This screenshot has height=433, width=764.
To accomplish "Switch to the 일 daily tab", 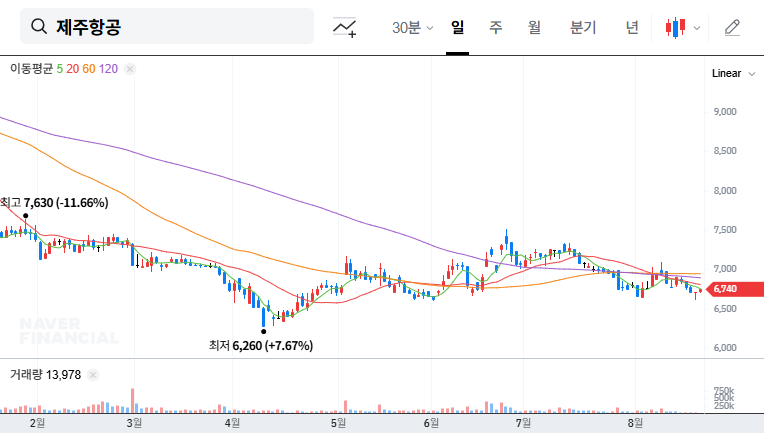I will point(457,28).
